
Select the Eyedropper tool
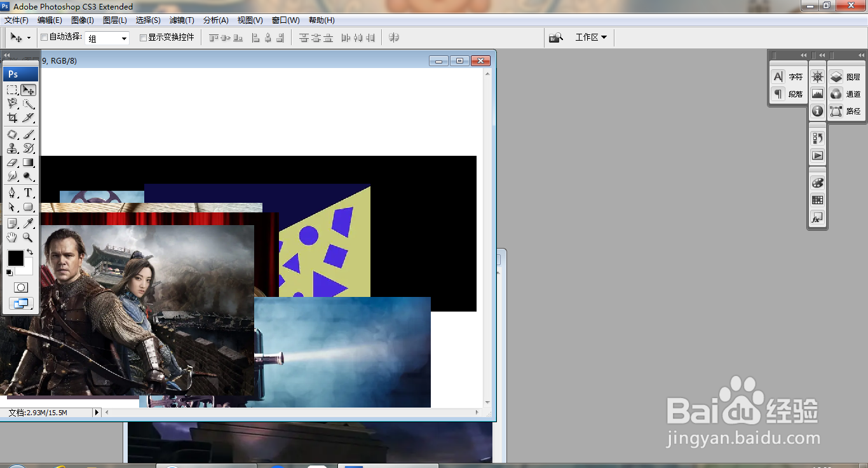28,223
